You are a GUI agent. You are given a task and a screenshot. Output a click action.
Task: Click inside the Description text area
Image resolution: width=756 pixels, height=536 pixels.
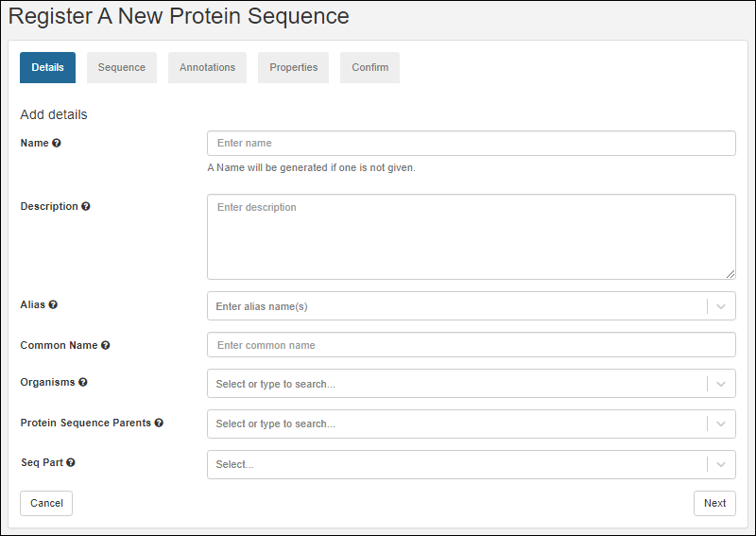pyautogui.click(x=471, y=236)
